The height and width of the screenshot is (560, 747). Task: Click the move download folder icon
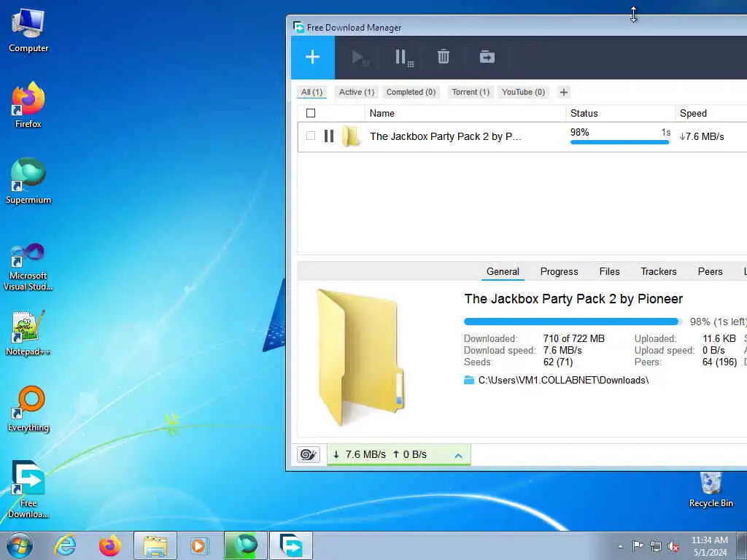[x=487, y=57]
